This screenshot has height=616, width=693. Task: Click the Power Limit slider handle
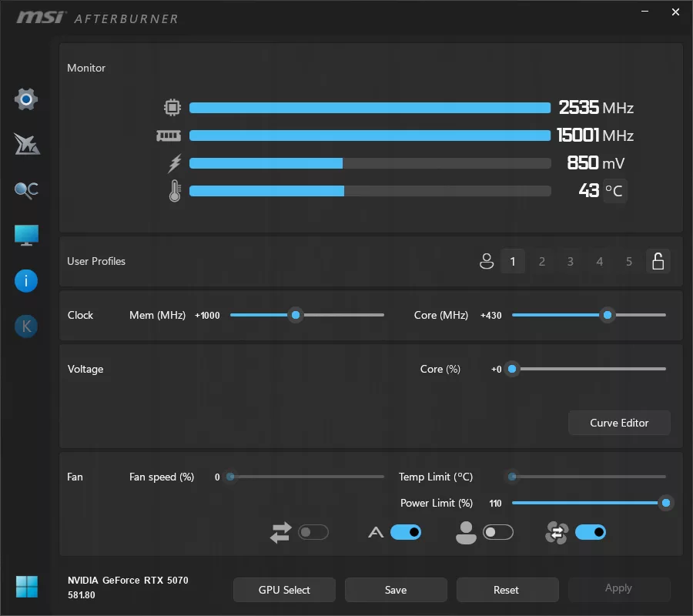(665, 503)
